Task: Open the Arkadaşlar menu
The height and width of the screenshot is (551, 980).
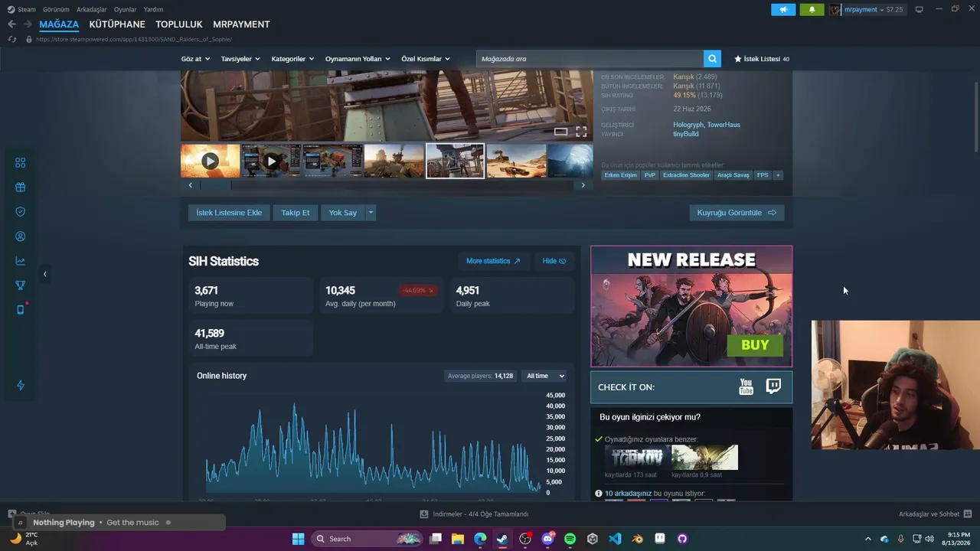Action: 92,9
